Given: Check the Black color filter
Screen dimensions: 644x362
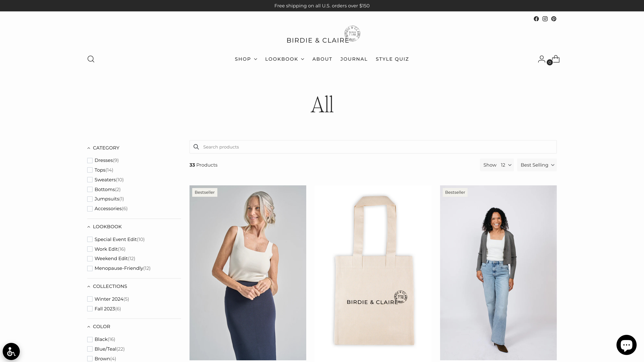Looking at the screenshot, I should (x=90, y=339).
